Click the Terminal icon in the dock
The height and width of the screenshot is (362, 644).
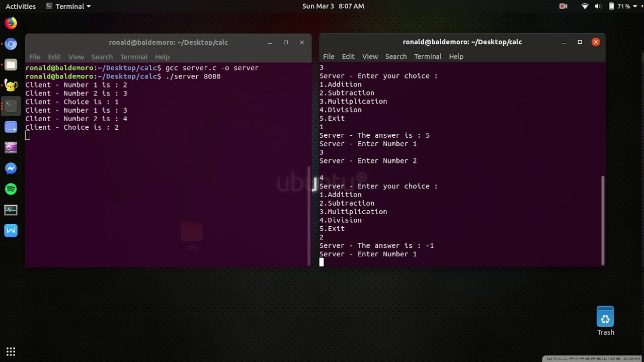[11, 106]
